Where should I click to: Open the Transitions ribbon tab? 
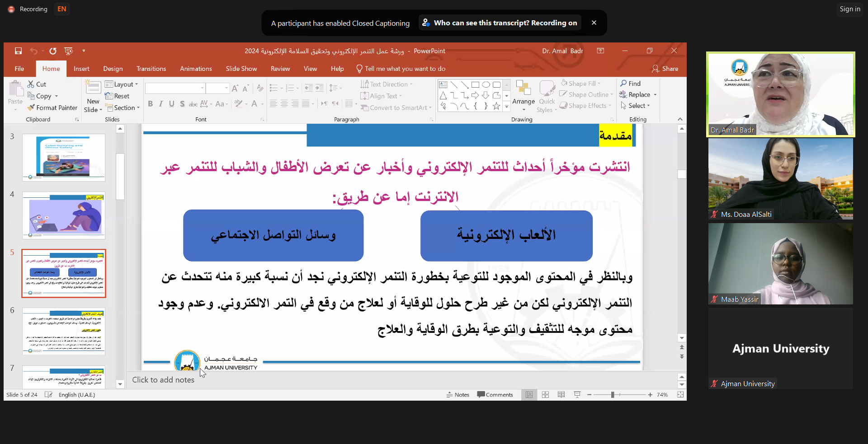click(x=151, y=69)
